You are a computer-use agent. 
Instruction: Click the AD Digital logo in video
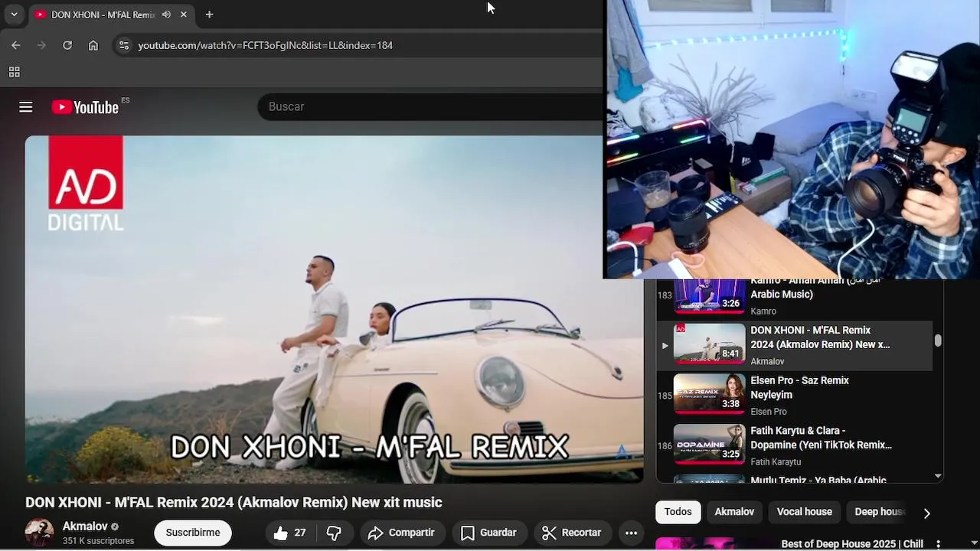[86, 184]
